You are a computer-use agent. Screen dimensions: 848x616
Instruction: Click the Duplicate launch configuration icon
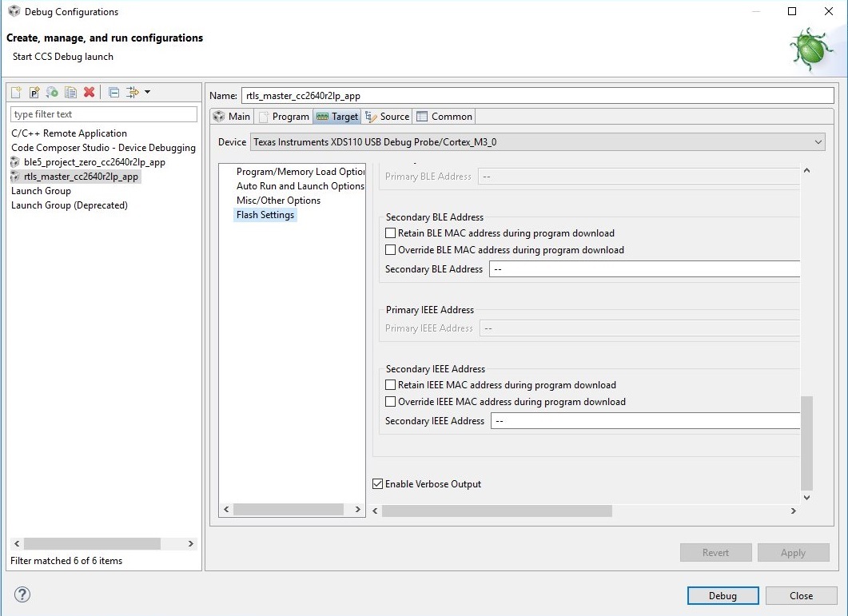(x=70, y=93)
